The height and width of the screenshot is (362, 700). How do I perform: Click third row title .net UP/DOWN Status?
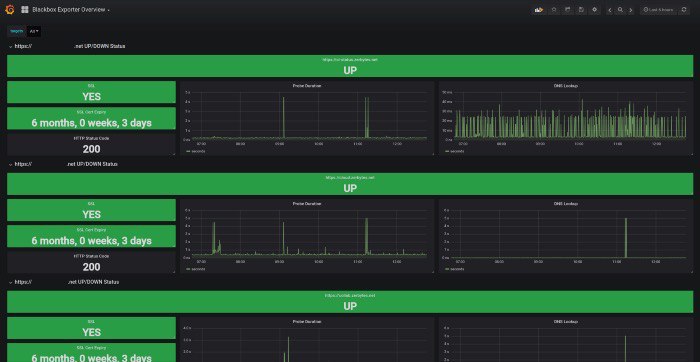(93, 282)
